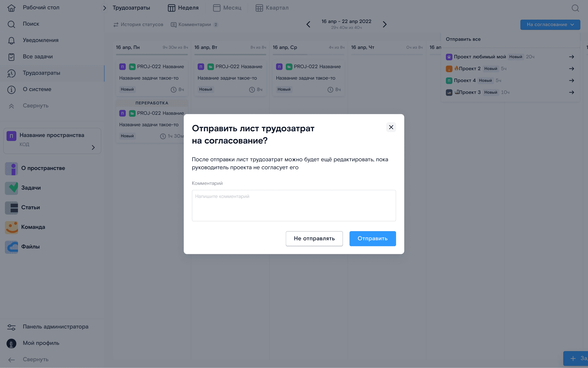Viewport: 588px width, 368px height.
Task: Open Wednesday's PROJ-022 task card
Action: [x=309, y=78]
